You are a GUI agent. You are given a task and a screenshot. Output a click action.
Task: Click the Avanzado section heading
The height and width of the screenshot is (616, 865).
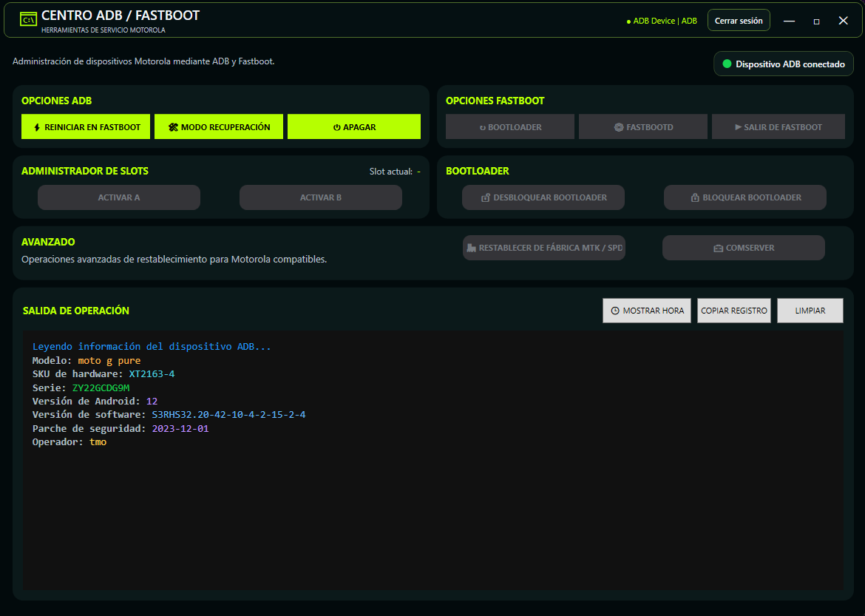(48, 242)
